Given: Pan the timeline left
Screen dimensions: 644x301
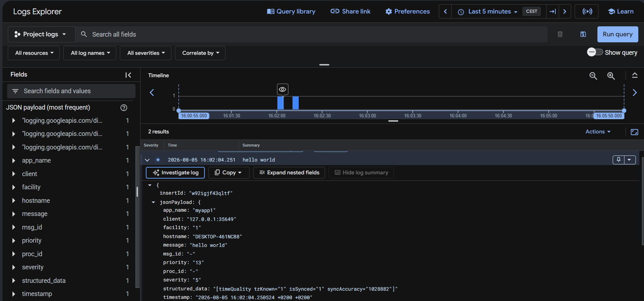Looking at the screenshot, I should coord(152,93).
